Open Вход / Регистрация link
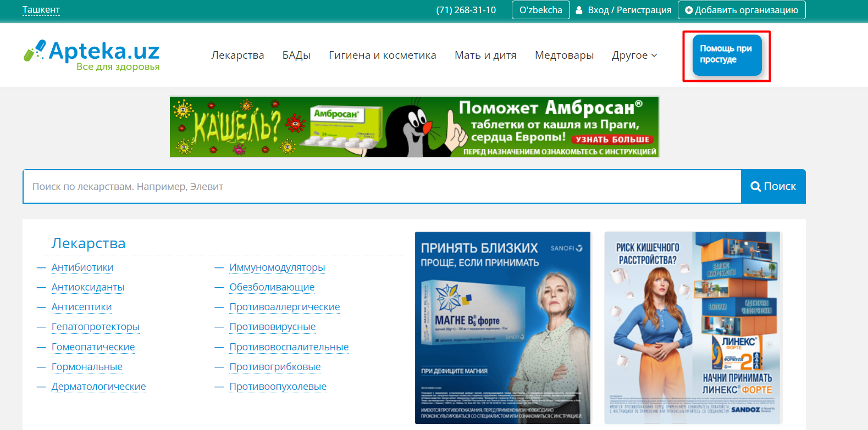 [629, 10]
